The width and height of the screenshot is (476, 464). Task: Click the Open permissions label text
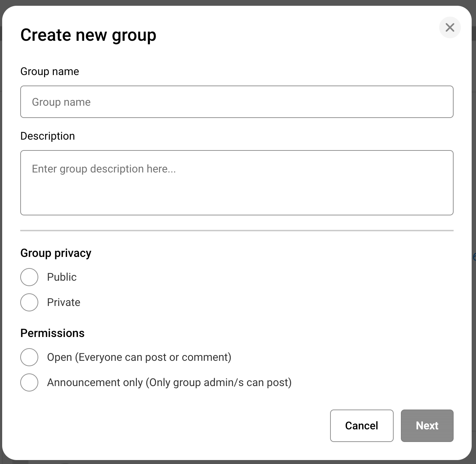pos(139,357)
